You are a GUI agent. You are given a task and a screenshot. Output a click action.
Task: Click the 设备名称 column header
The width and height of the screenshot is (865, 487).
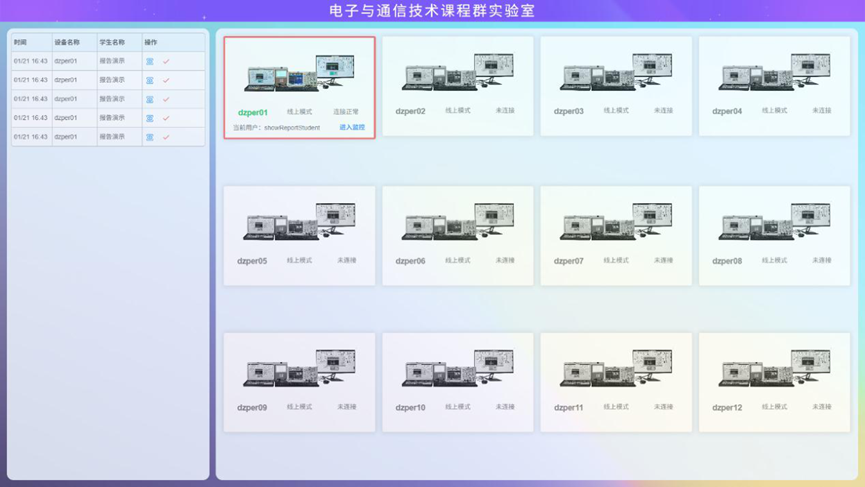coord(67,43)
